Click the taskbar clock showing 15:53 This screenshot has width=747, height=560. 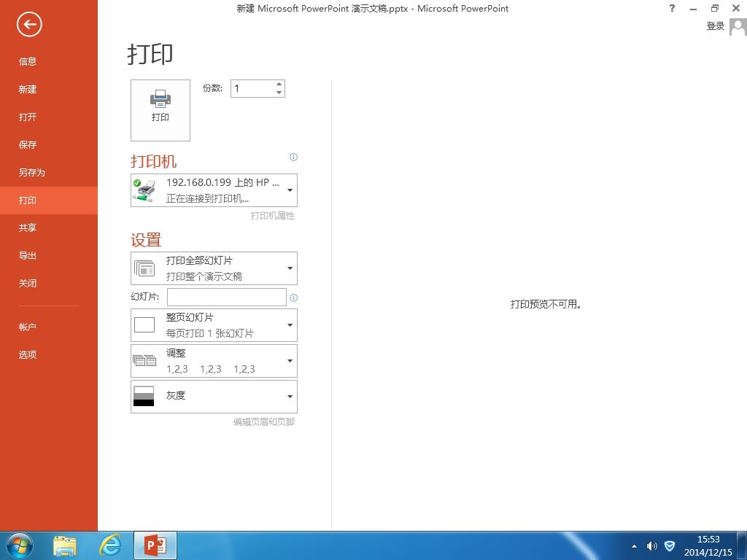point(708,545)
